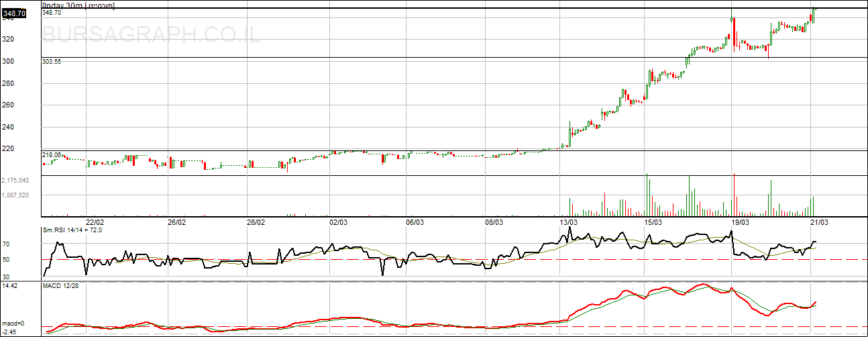
Task: Select the 303.55 horizontal level label
Action: click(52, 61)
